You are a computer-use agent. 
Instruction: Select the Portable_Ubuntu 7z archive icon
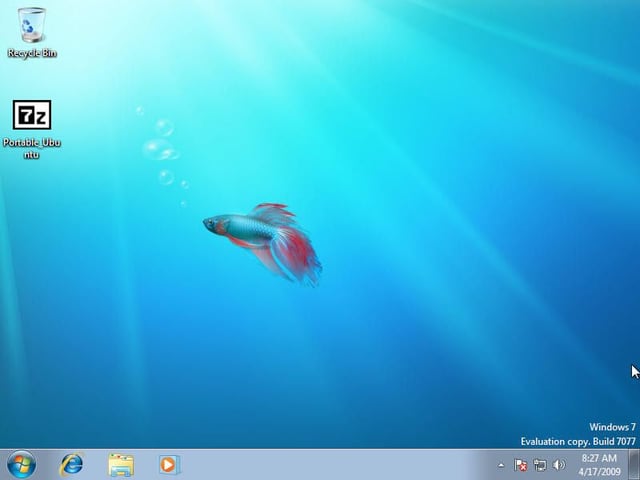coord(32,129)
